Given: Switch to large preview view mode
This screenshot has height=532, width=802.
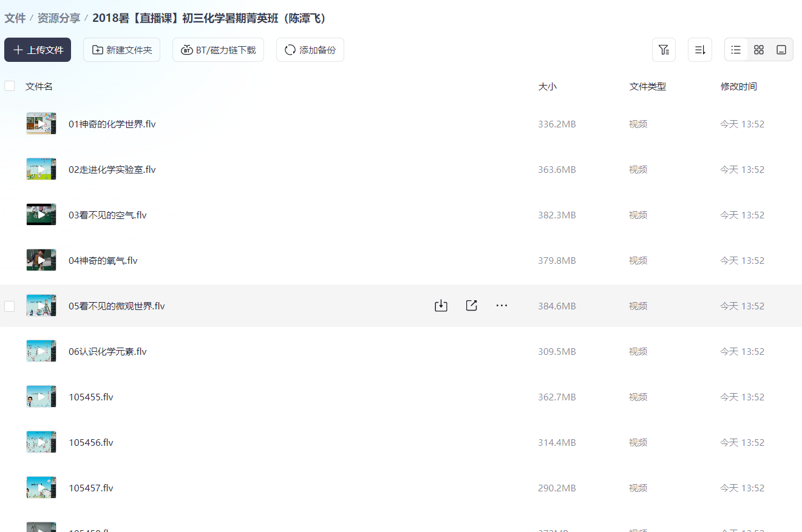Looking at the screenshot, I should (x=781, y=50).
